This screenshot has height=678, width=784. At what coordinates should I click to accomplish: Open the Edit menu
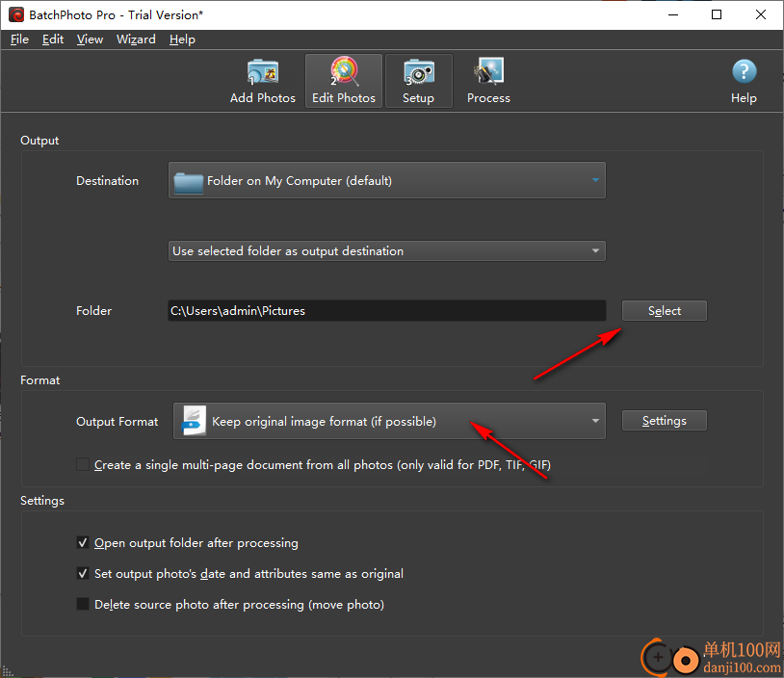(53, 39)
